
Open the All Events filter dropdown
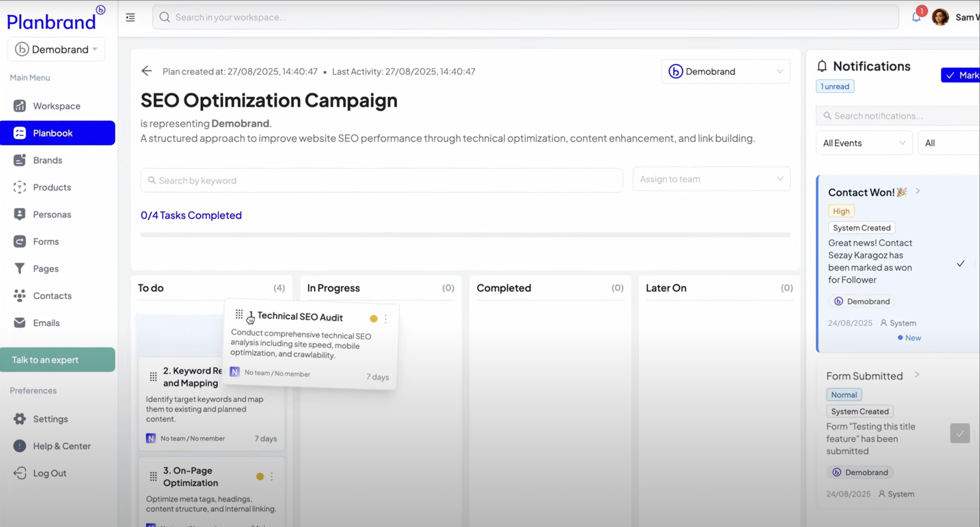pyautogui.click(x=864, y=143)
